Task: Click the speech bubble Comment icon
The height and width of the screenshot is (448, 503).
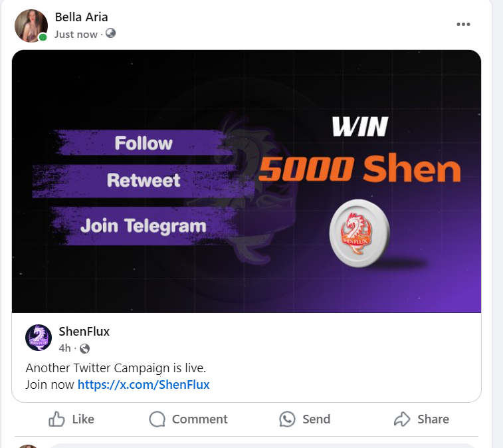Action: point(157,419)
